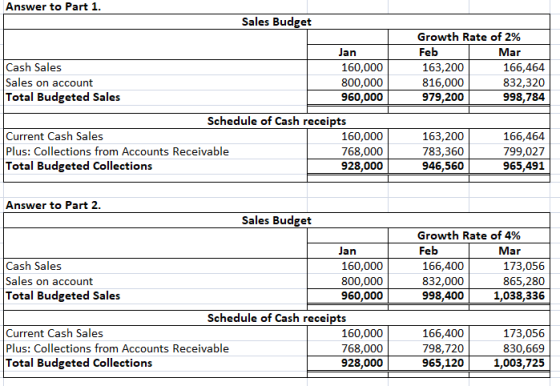The height and width of the screenshot is (386, 560).
Task: Select the 'Total Budgeted Sales' label in Part 2
Action: 63,296
